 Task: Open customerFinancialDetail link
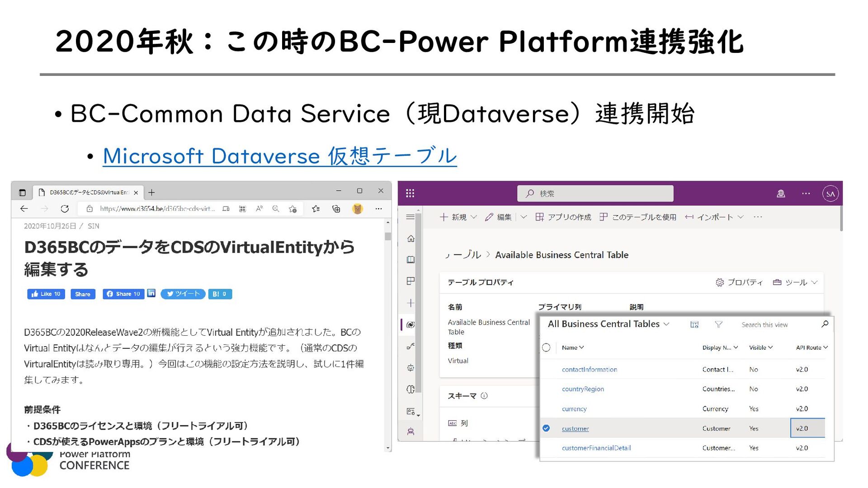pyautogui.click(x=596, y=448)
